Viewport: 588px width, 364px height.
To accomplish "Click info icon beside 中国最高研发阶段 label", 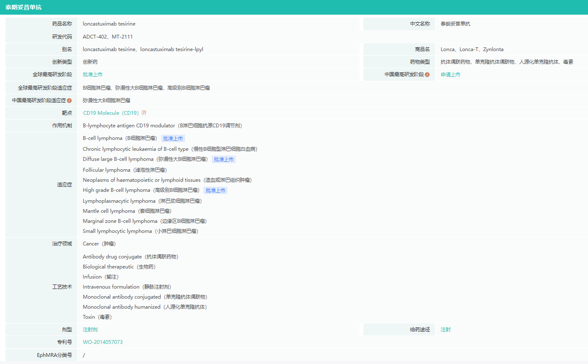I will [x=427, y=75].
